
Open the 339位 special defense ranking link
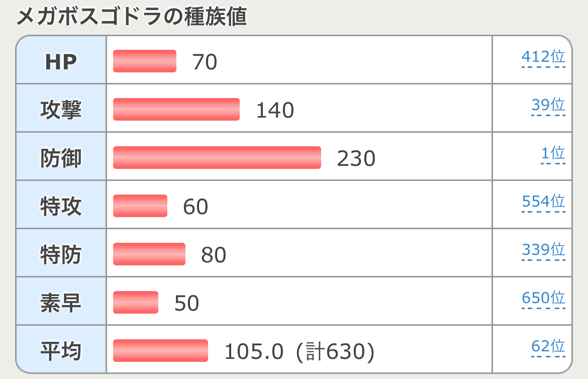tap(543, 250)
